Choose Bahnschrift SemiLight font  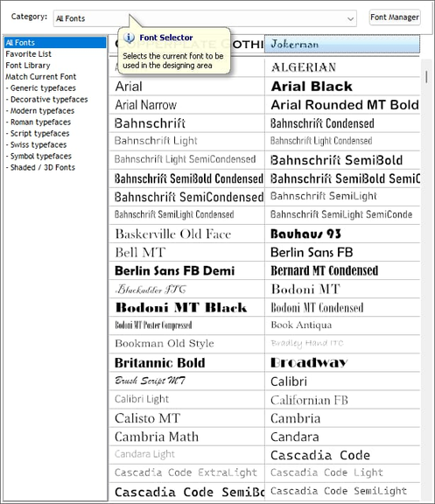[342, 196]
